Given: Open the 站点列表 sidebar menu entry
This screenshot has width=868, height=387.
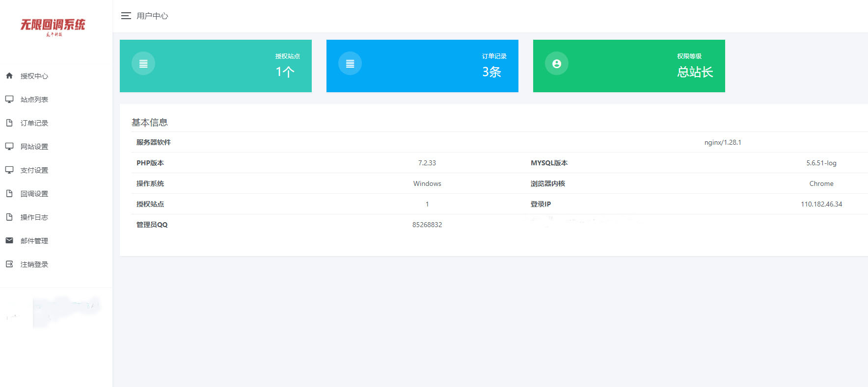Looking at the screenshot, I should click(34, 100).
